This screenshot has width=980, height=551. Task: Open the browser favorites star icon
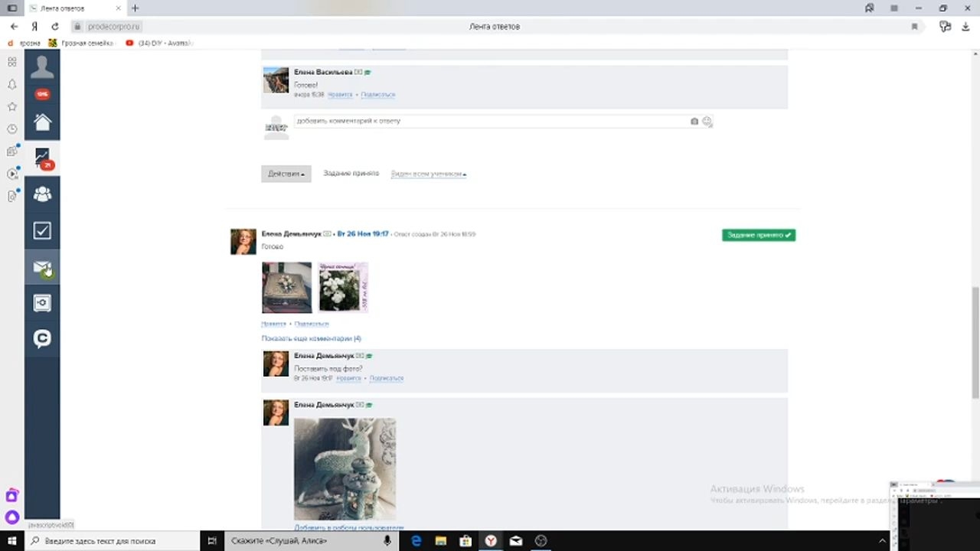click(11, 106)
